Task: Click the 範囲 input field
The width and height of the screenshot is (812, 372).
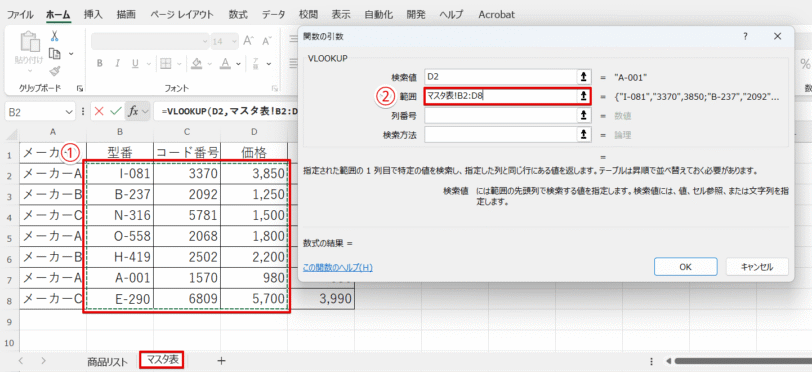Action: click(x=501, y=96)
